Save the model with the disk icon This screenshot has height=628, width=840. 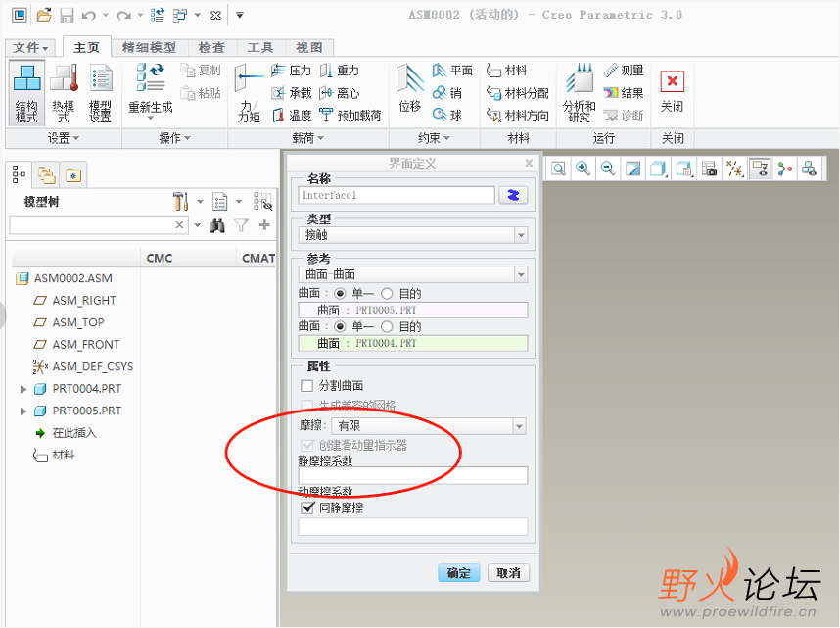click(x=67, y=15)
